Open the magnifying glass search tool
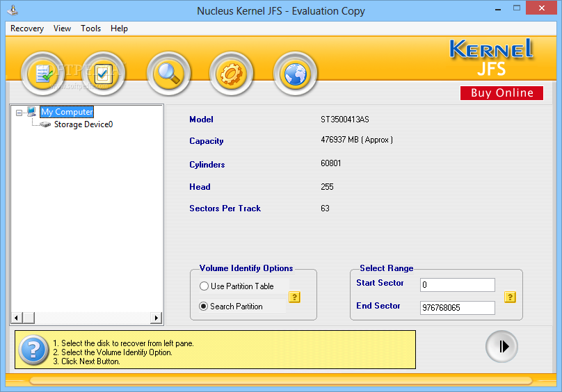The height and width of the screenshot is (392, 562). (x=168, y=74)
